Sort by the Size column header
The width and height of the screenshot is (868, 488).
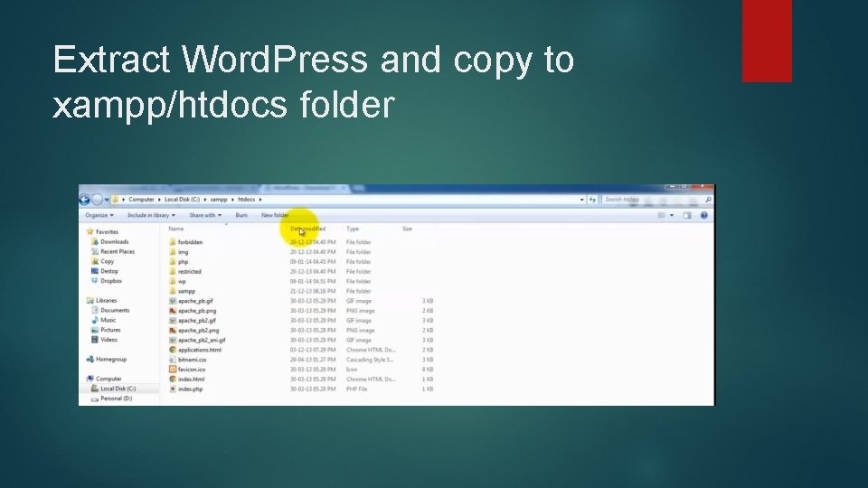coord(407,229)
